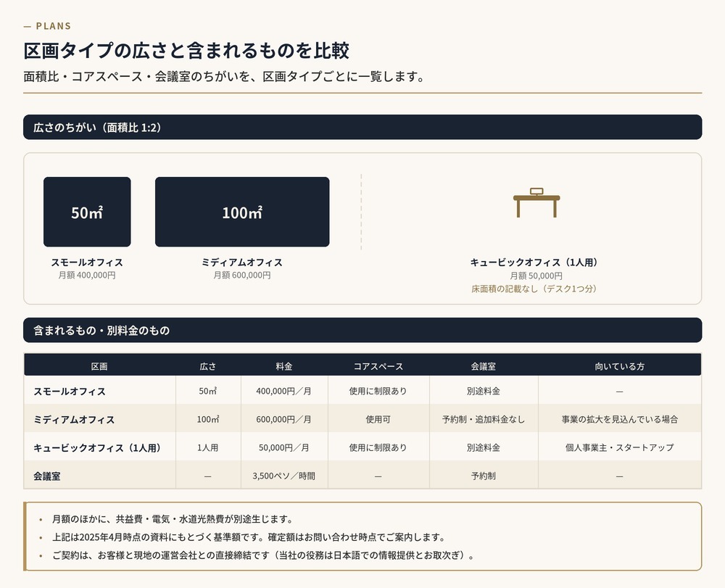Click 月額 600,000円 price caption

click(242, 275)
